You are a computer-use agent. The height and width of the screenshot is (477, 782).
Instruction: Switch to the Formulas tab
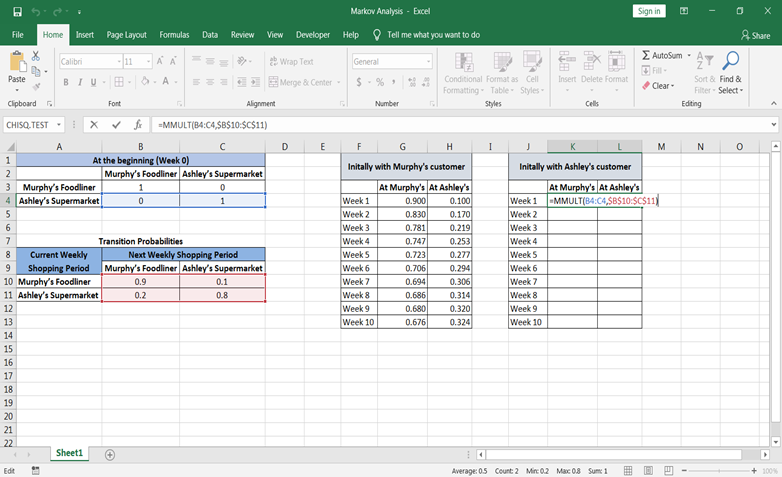click(x=175, y=34)
